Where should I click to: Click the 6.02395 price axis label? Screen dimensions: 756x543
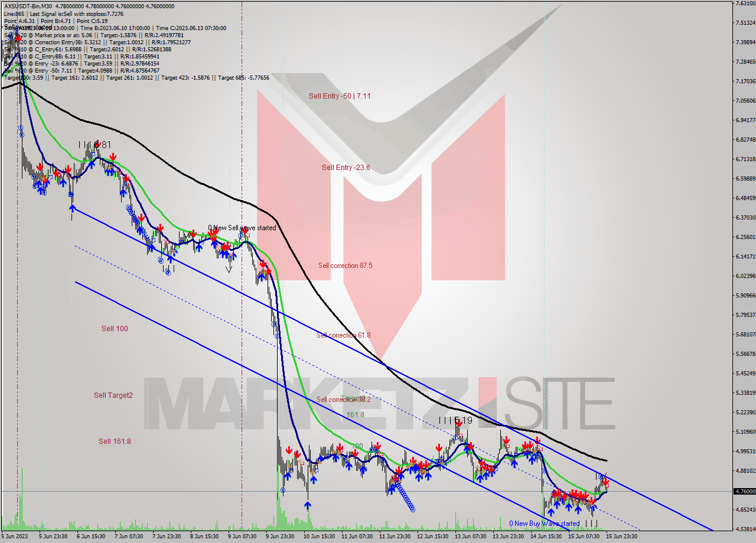[x=744, y=276]
